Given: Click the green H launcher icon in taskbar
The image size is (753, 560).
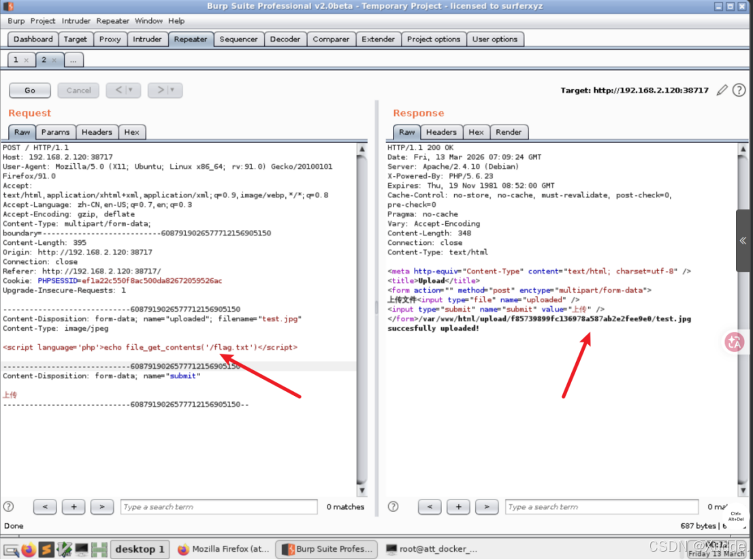Looking at the screenshot, I should [x=99, y=549].
